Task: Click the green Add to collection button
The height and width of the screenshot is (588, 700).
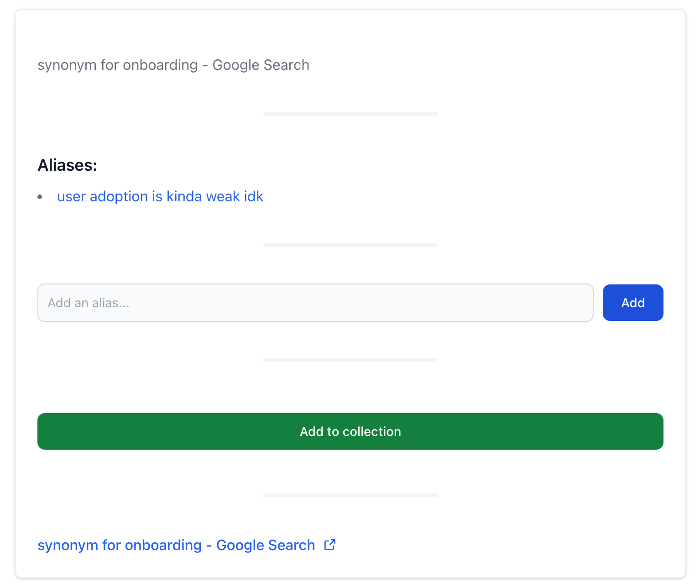Action: [x=350, y=431]
